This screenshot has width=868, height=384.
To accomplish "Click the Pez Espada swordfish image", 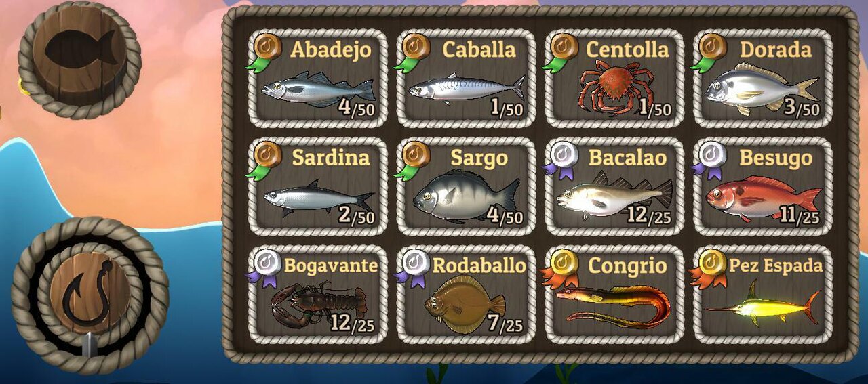I will [x=762, y=305].
